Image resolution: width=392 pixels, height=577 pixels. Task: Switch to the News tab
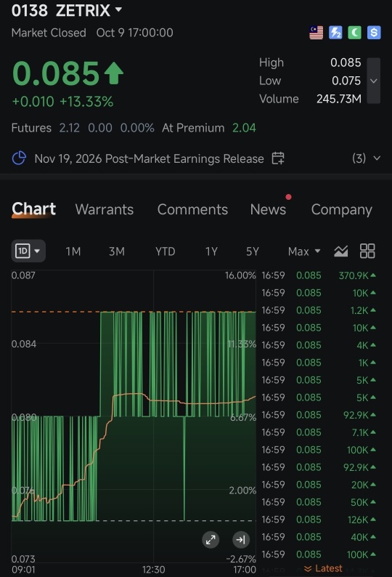point(268,209)
